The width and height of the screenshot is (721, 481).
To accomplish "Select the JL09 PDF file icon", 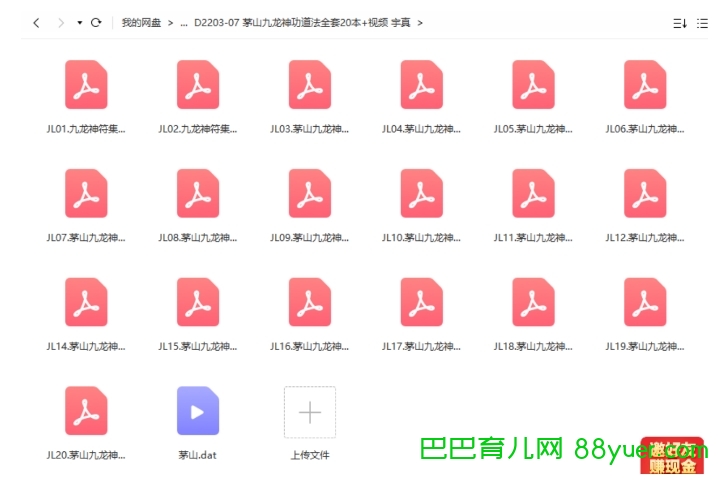I will coord(309,193).
